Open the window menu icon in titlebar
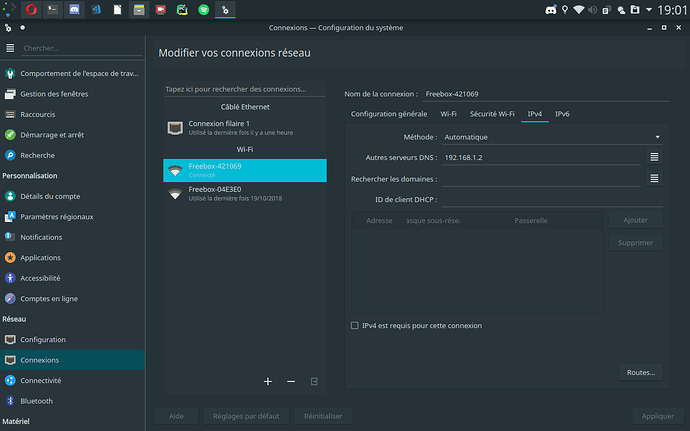690x431 pixels. pyautogui.click(x=8, y=28)
